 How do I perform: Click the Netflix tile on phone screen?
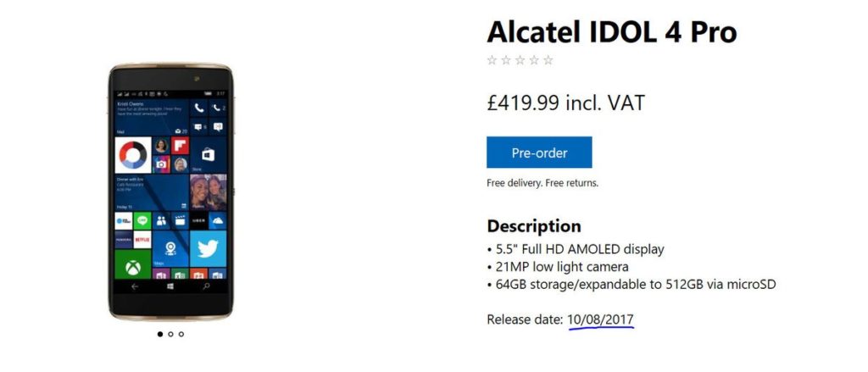tap(142, 240)
